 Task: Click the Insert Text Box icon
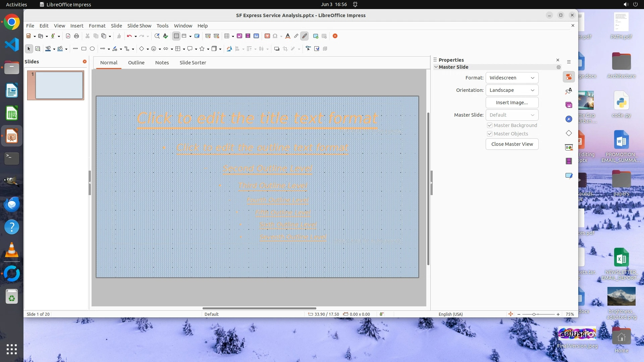point(267,36)
